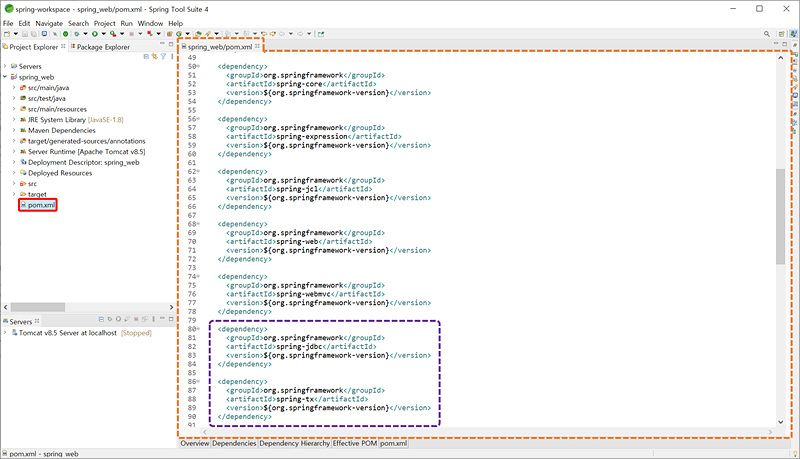Image resolution: width=800 pixels, height=459 pixels.
Task: Select JRE System Library entry
Action: pyautogui.click(x=72, y=120)
